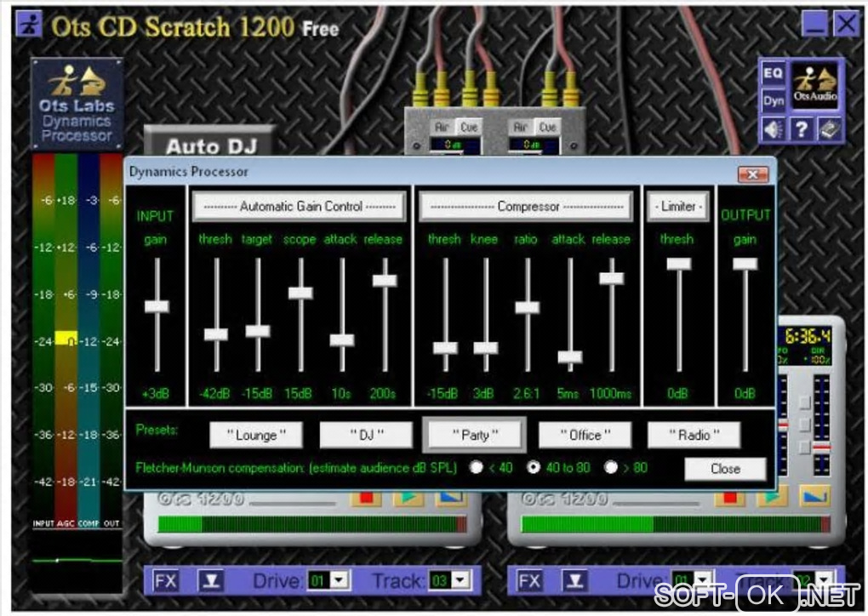Click the speaker volume icon
Image resolution: width=868 pixels, height=616 pixels.
click(773, 129)
